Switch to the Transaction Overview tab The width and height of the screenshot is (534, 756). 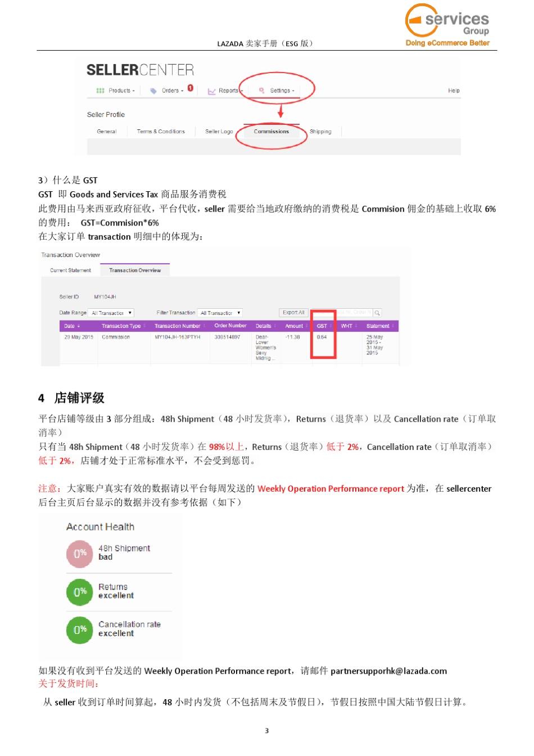135,271
